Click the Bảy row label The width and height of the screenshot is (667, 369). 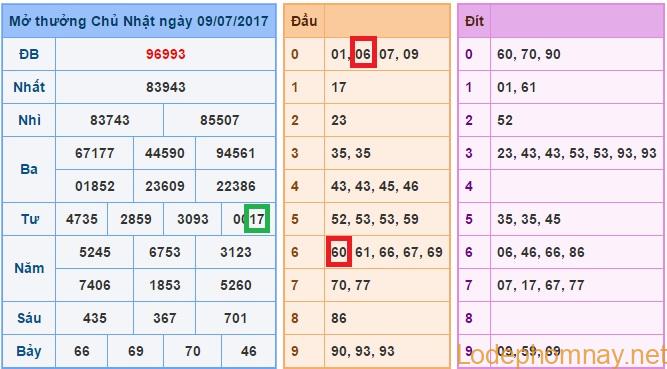(29, 352)
